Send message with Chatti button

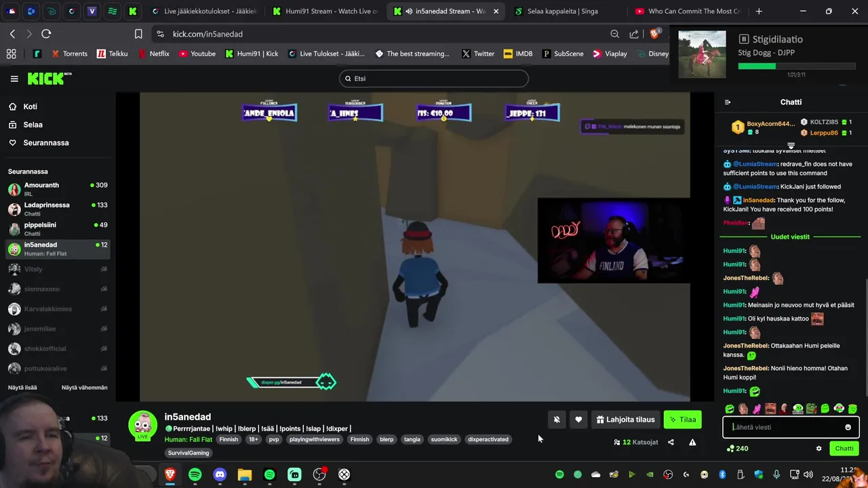(x=844, y=448)
